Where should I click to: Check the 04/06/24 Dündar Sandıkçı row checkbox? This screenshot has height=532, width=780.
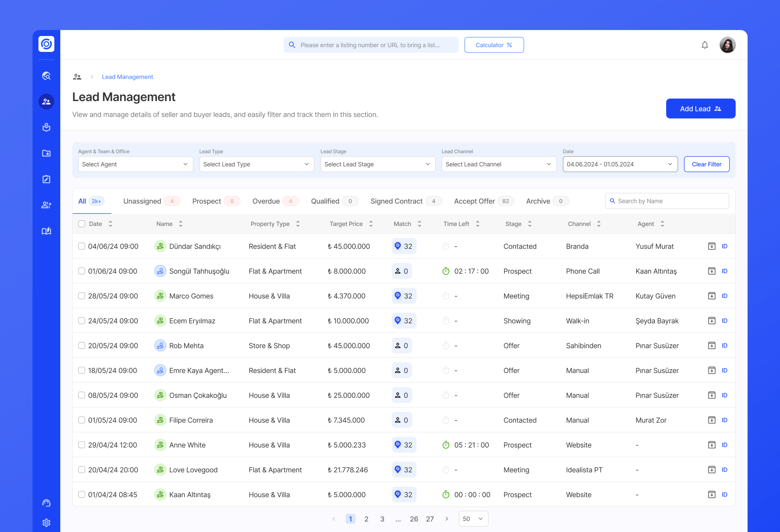(81, 246)
